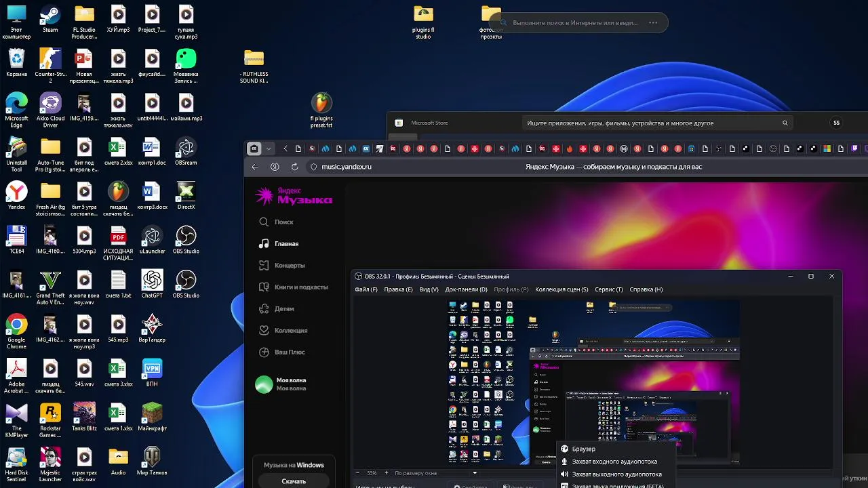Open Детям section in Yandex Music
This screenshot has height=488, width=868.
click(x=276, y=308)
